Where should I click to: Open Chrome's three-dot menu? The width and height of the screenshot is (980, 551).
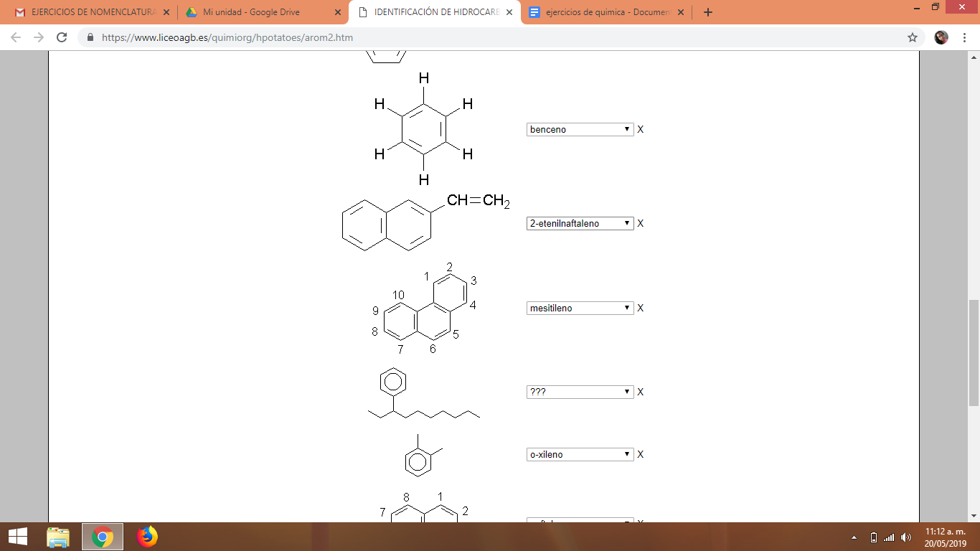click(965, 37)
